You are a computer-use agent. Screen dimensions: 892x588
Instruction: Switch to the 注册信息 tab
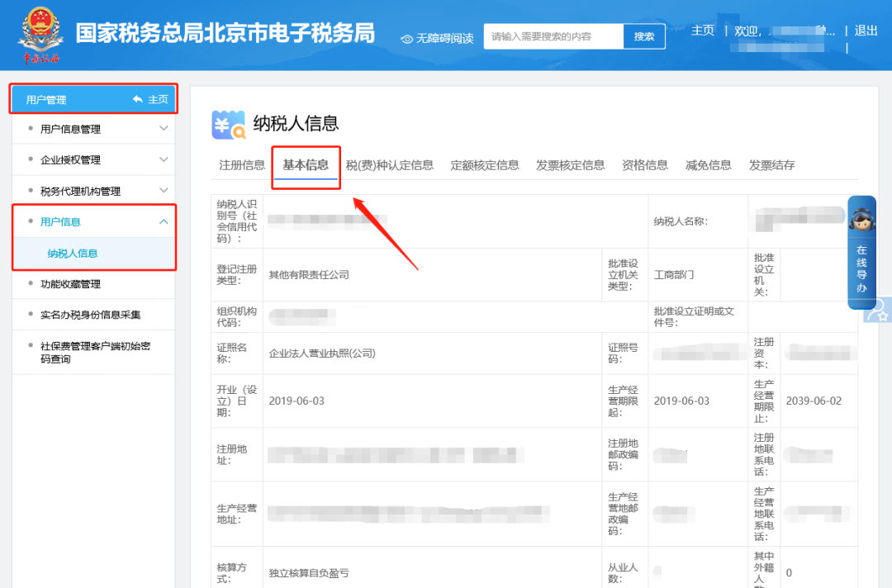point(242,165)
